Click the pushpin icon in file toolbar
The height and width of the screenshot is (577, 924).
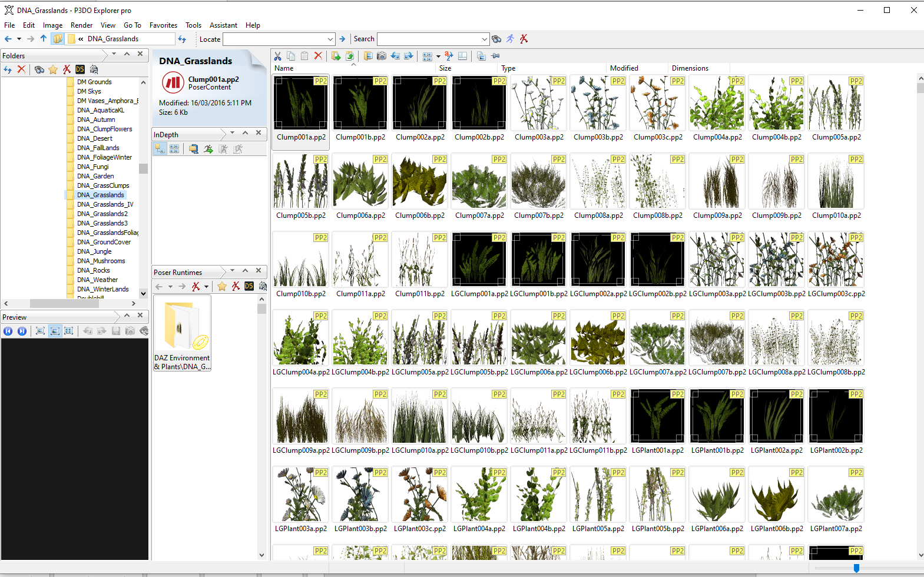pos(495,56)
